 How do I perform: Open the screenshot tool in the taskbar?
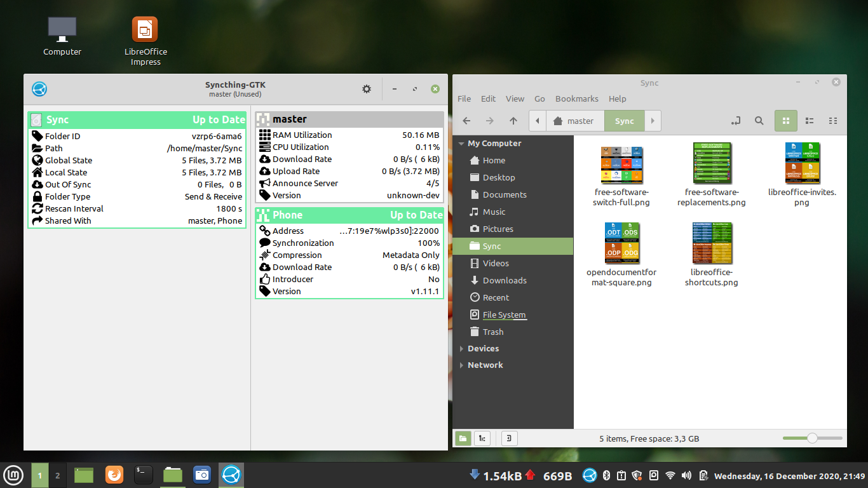click(x=202, y=475)
